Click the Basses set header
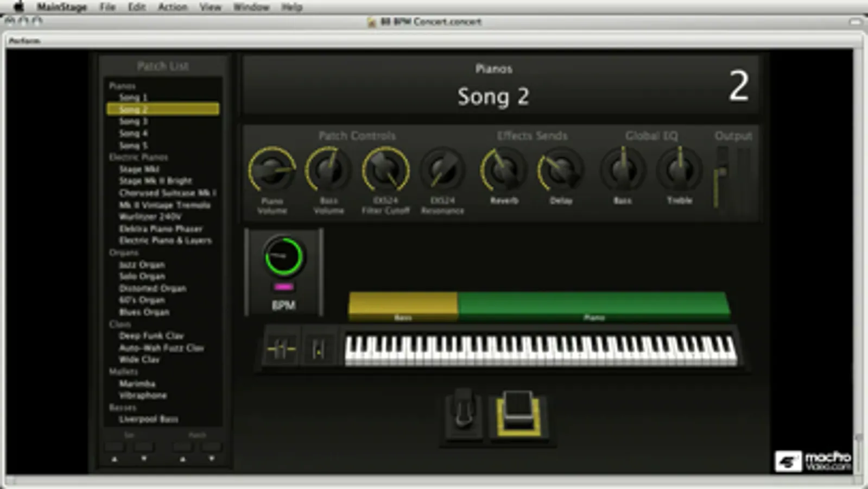 (123, 407)
